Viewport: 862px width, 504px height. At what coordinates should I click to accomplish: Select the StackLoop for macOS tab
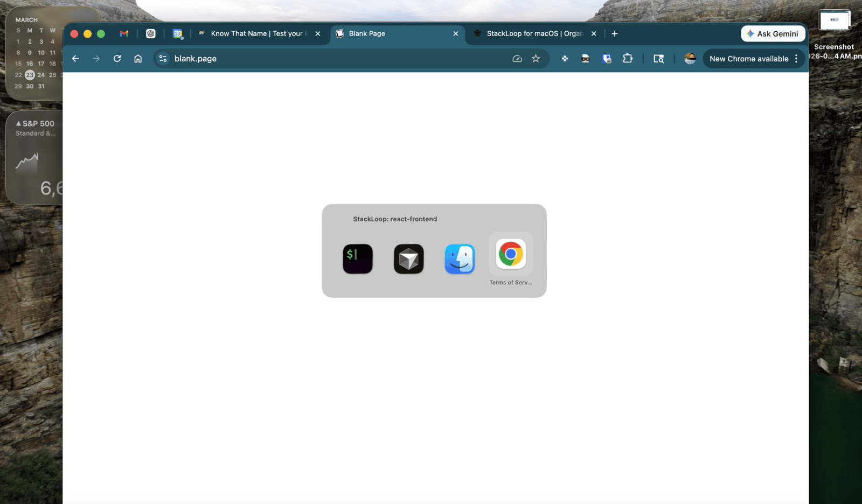[x=531, y=33]
